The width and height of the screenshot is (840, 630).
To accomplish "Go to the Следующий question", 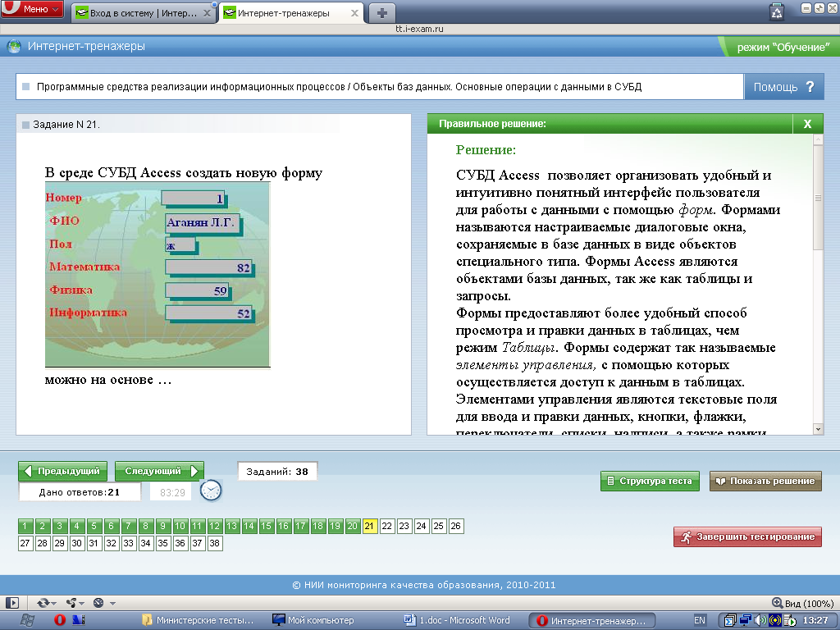I will coord(159,471).
